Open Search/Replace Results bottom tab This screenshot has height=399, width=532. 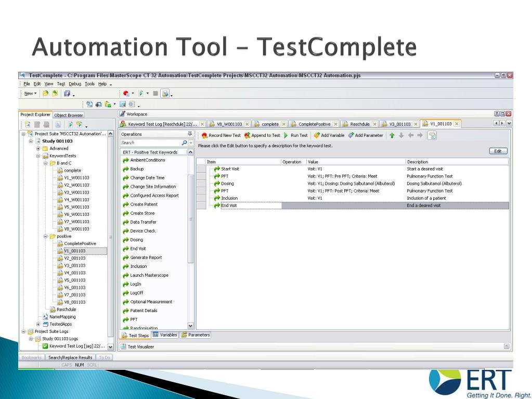[70, 357]
